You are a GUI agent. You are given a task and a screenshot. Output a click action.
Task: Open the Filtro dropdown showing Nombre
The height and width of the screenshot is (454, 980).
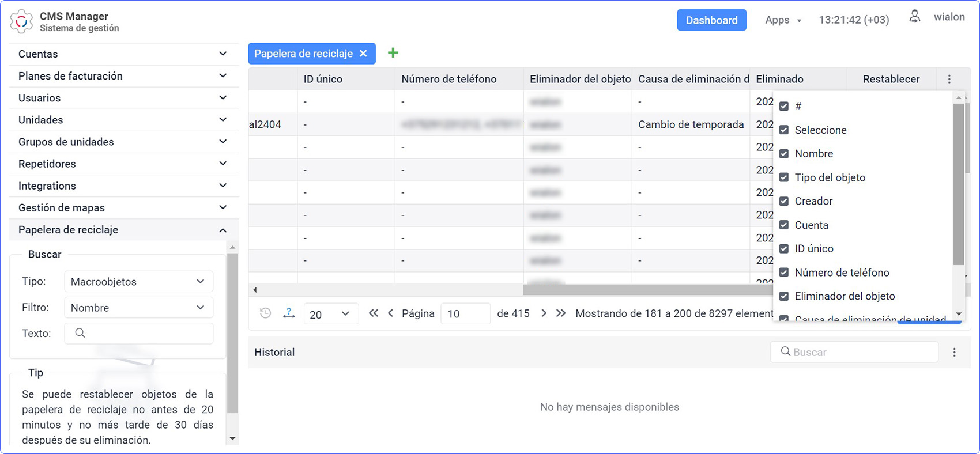click(138, 308)
